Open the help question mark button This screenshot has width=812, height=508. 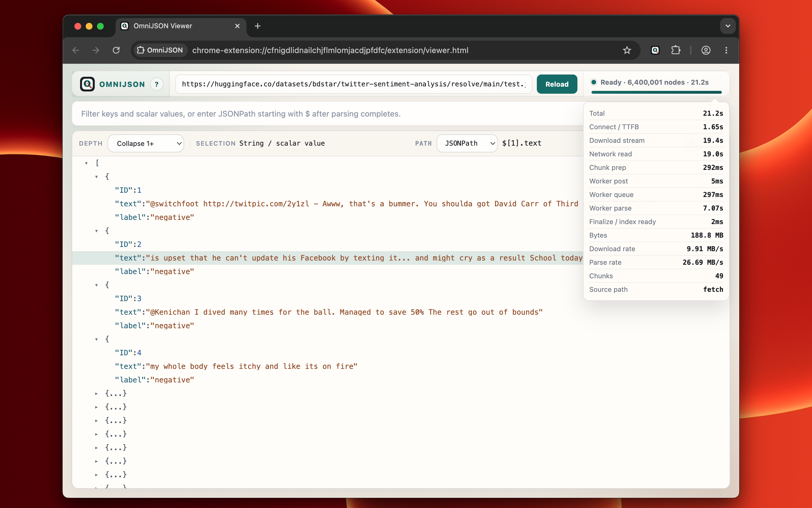pyautogui.click(x=156, y=84)
